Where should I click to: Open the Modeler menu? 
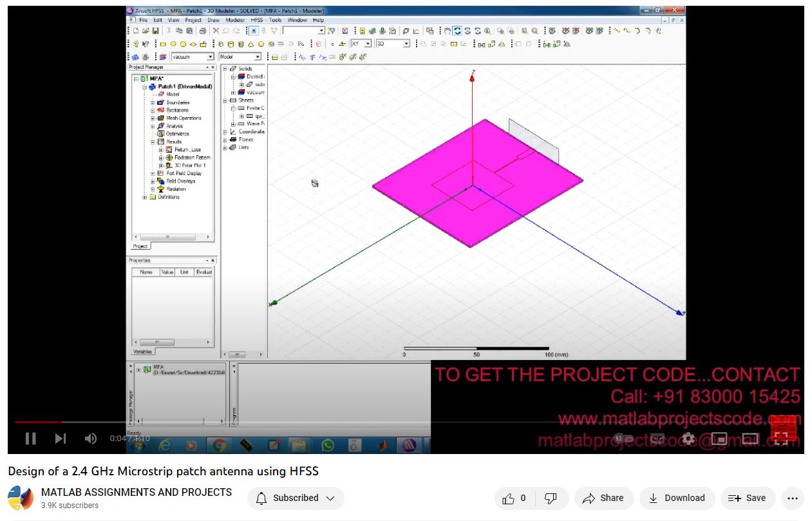[x=234, y=20]
